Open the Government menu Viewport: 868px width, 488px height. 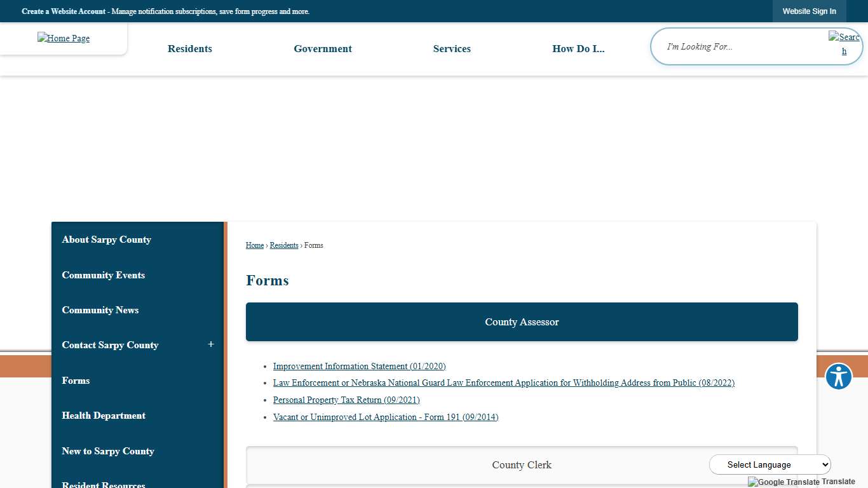click(x=322, y=49)
